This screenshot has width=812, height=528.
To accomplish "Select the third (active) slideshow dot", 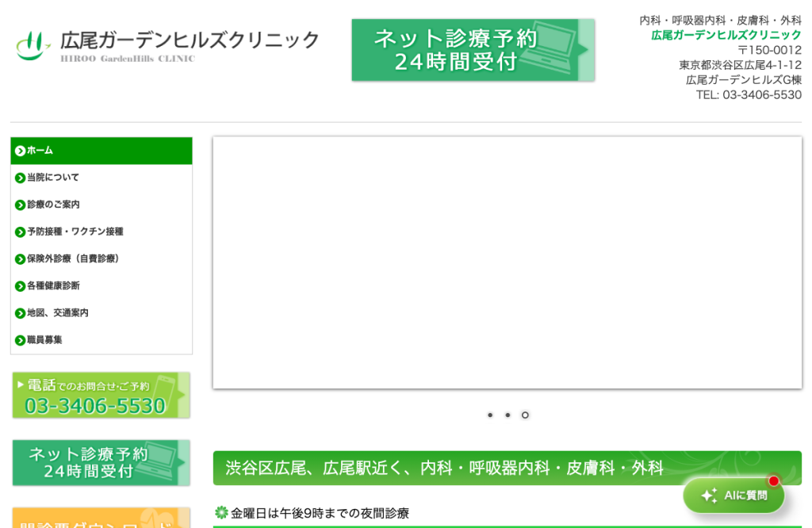I will coord(525,415).
